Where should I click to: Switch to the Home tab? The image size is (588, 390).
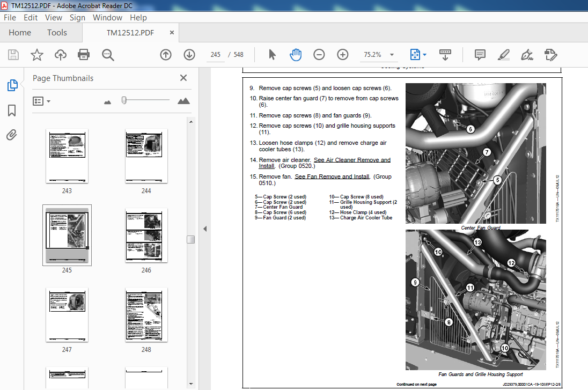pos(20,33)
